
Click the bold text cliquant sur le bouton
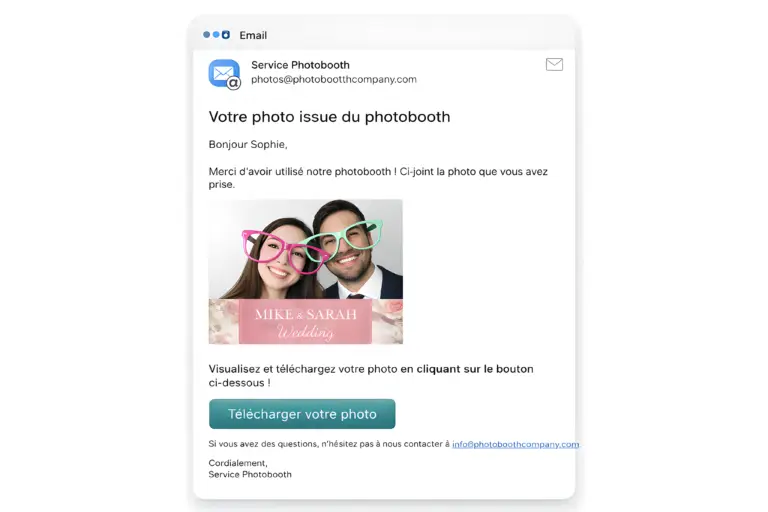pos(475,369)
